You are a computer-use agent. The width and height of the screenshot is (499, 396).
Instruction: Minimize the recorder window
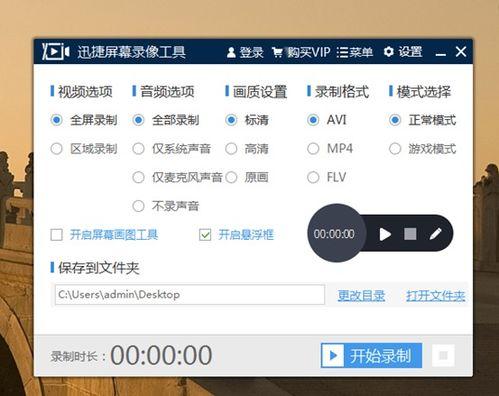(441, 53)
